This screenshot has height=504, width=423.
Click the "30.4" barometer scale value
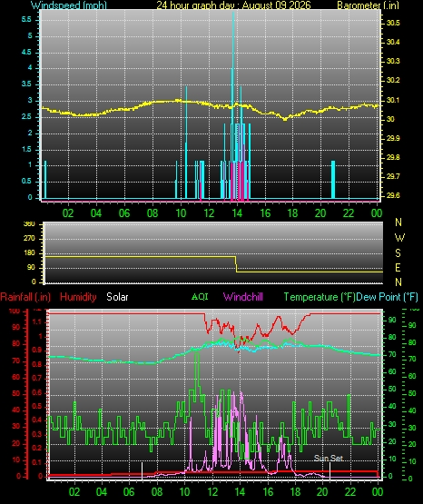tap(393, 42)
